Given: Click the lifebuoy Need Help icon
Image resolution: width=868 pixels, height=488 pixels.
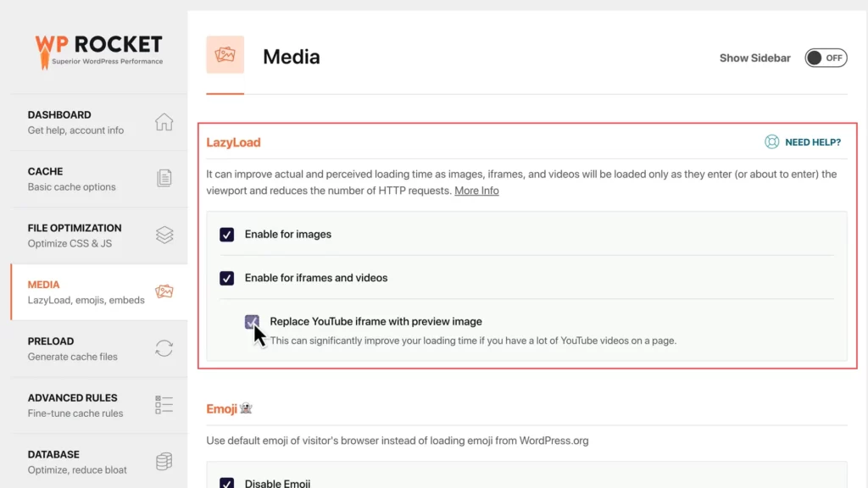Looking at the screenshot, I should [x=771, y=142].
